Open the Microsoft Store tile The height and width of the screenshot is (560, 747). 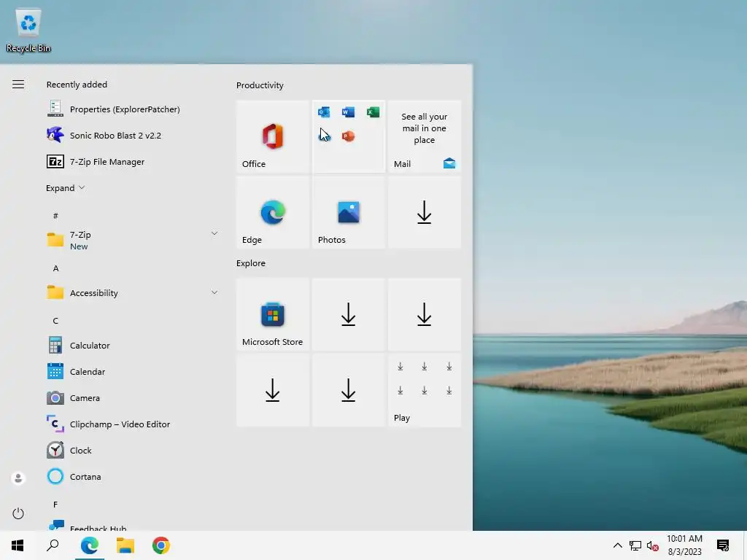(x=273, y=315)
